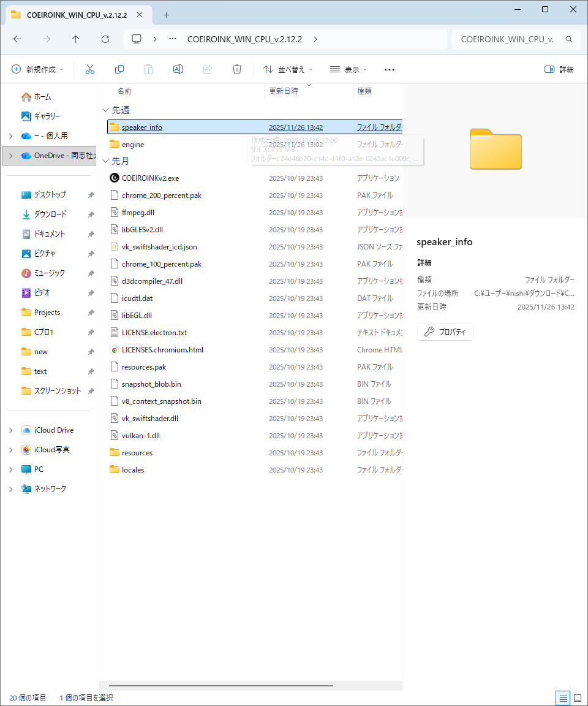Open ダウンロード quick access folder
The height and width of the screenshot is (706, 588).
pyautogui.click(x=44, y=214)
